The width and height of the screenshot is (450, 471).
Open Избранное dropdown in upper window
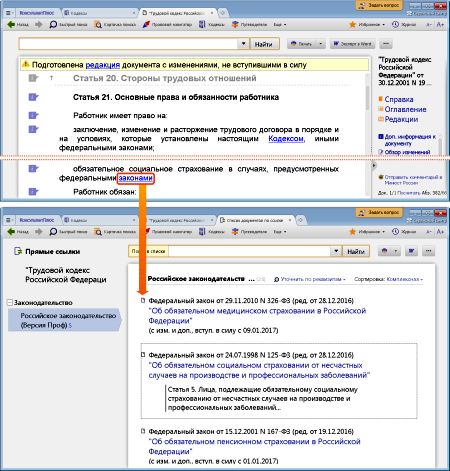pos(367,24)
